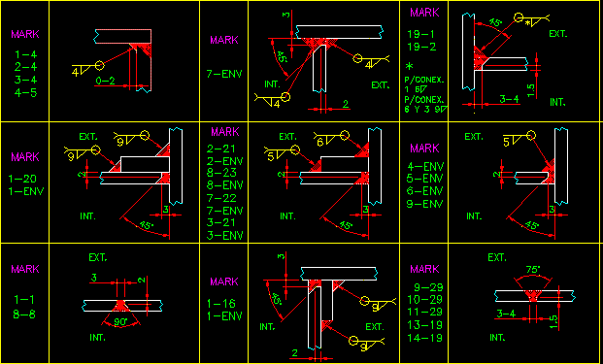The height and width of the screenshot is (364, 603).
Task: Click the 7-ENV mark label
Action: [224, 74]
